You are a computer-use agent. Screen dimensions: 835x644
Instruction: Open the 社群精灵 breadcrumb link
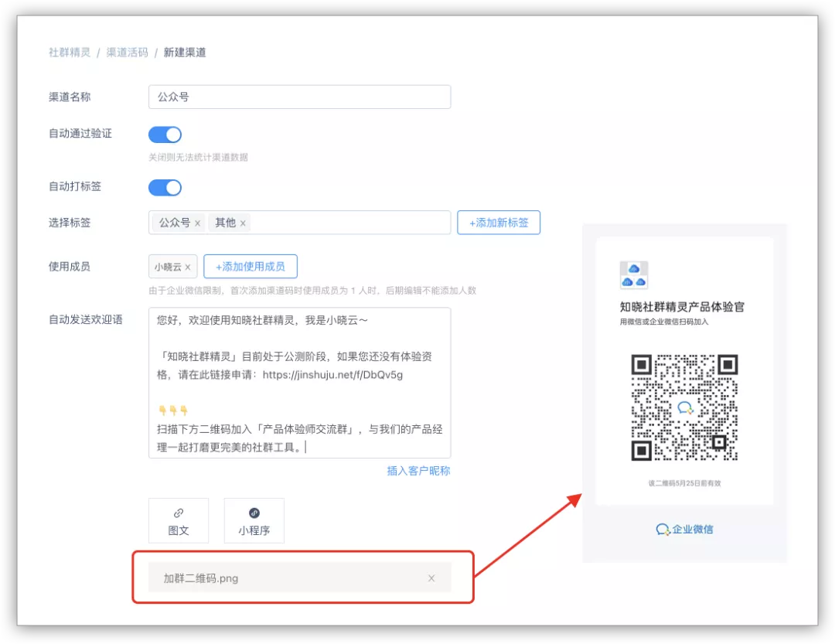(x=70, y=53)
